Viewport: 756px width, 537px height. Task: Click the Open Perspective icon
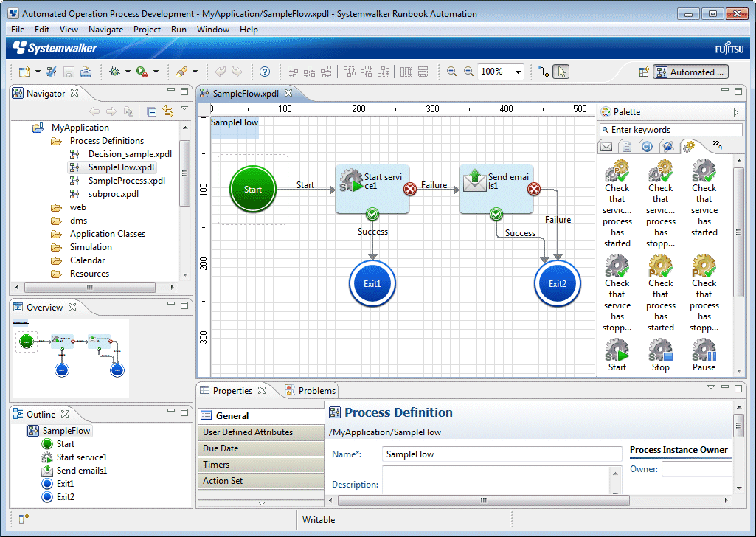(644, 72)
